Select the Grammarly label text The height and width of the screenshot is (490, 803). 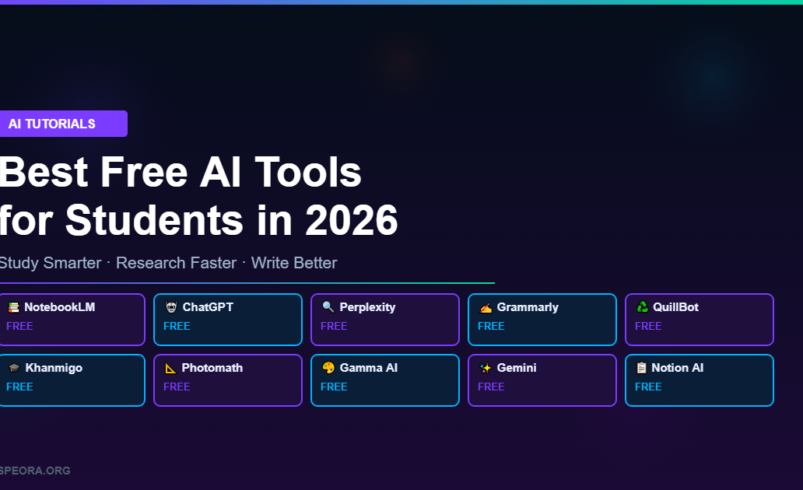[527, 307]
